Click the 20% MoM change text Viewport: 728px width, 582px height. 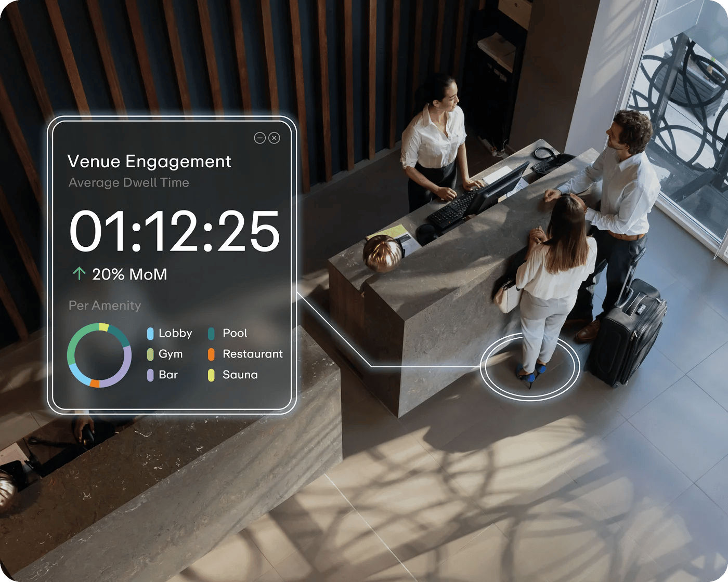[129, 274]
